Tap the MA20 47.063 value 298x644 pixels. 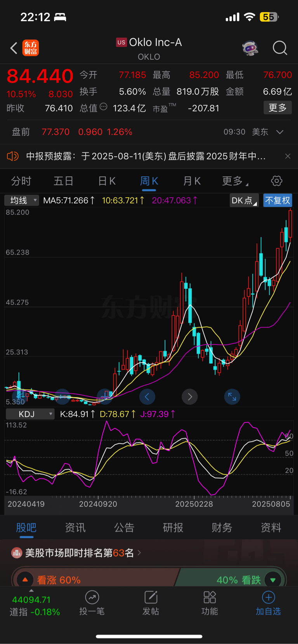point(175,200)
